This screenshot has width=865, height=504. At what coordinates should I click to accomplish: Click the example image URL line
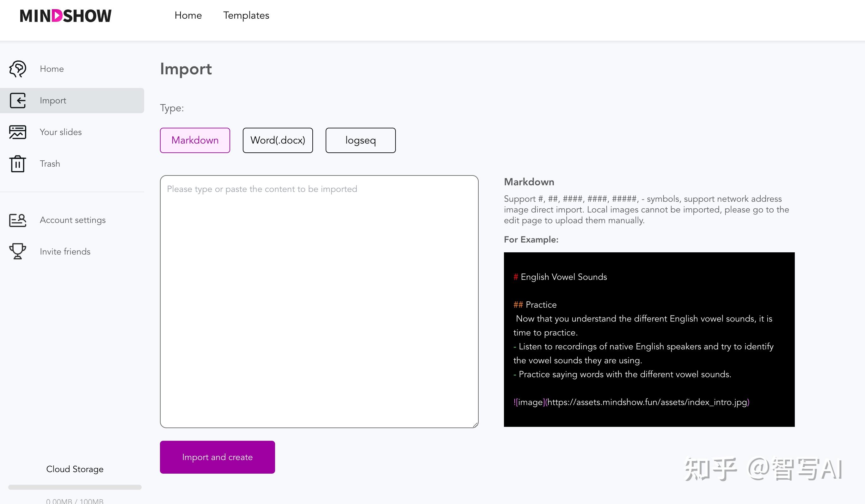coord(631,402)
